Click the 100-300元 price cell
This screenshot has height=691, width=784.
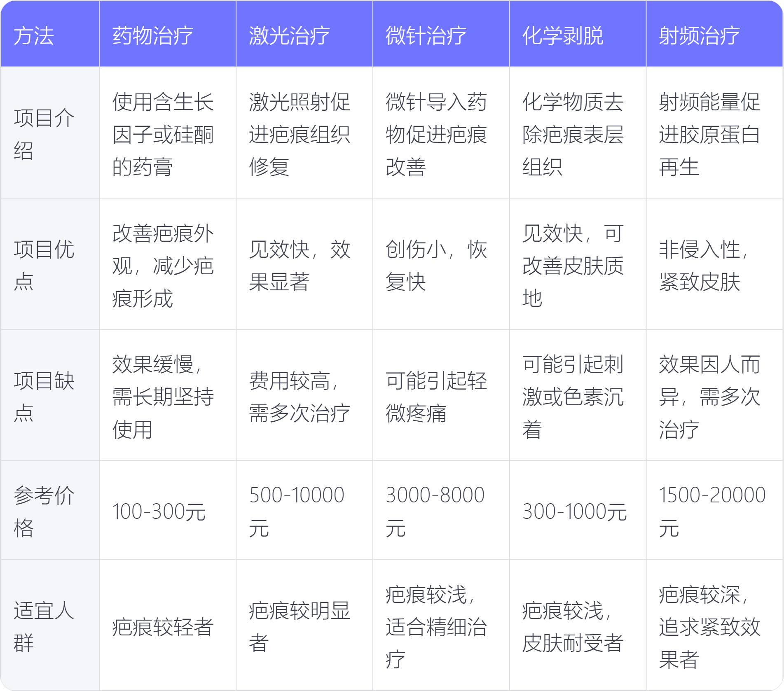tap(159, 511)
